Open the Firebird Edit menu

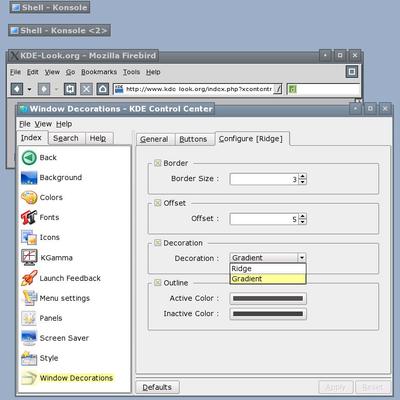click(33, 72)
